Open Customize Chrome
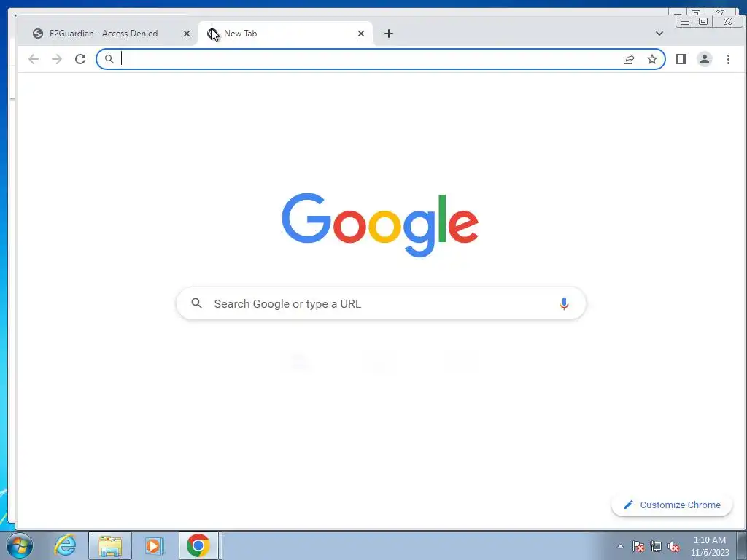 672,505
